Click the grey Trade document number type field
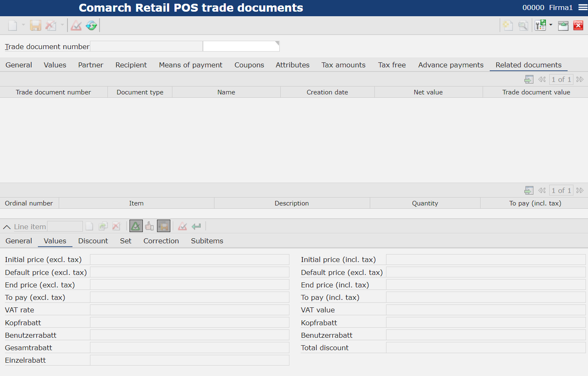588x376 pixels. [x=146, y=46]
